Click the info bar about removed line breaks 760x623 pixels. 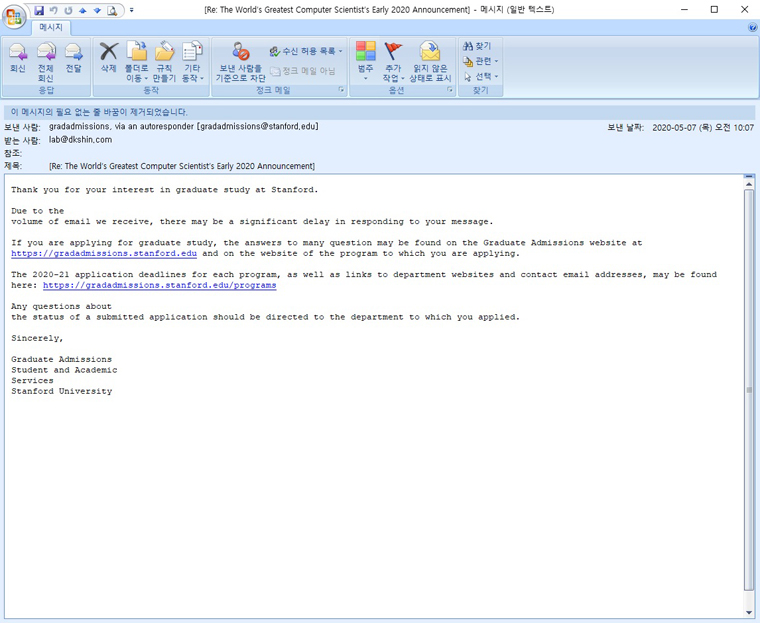coord(380,112)
